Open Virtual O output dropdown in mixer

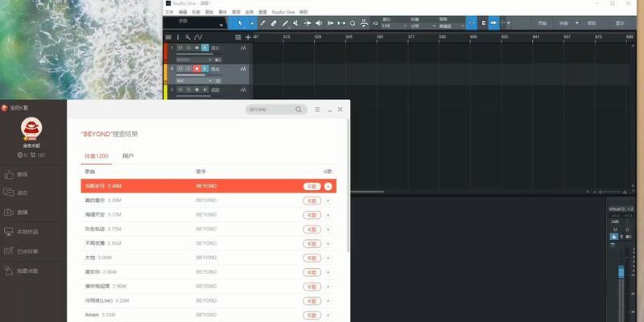tap(621, 209)
